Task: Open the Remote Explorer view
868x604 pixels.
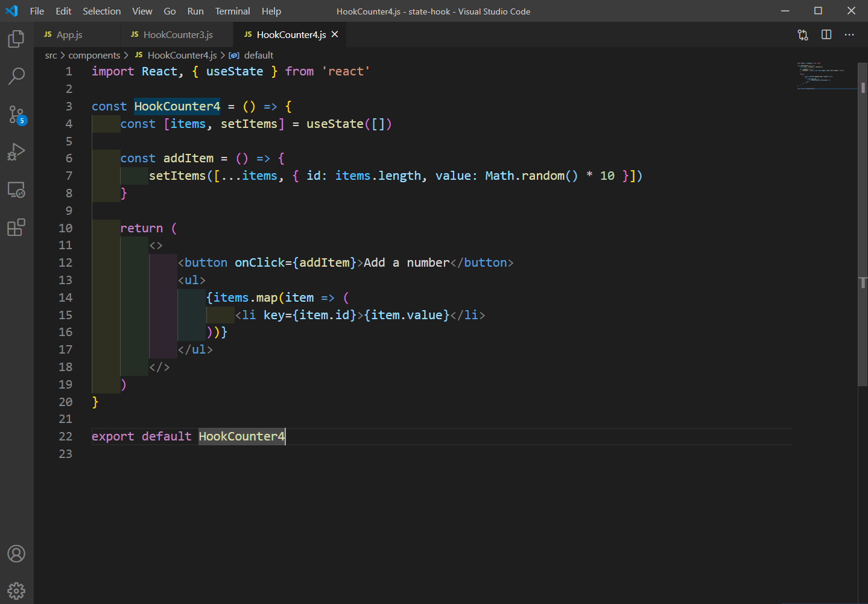Action: coord(16,190)
